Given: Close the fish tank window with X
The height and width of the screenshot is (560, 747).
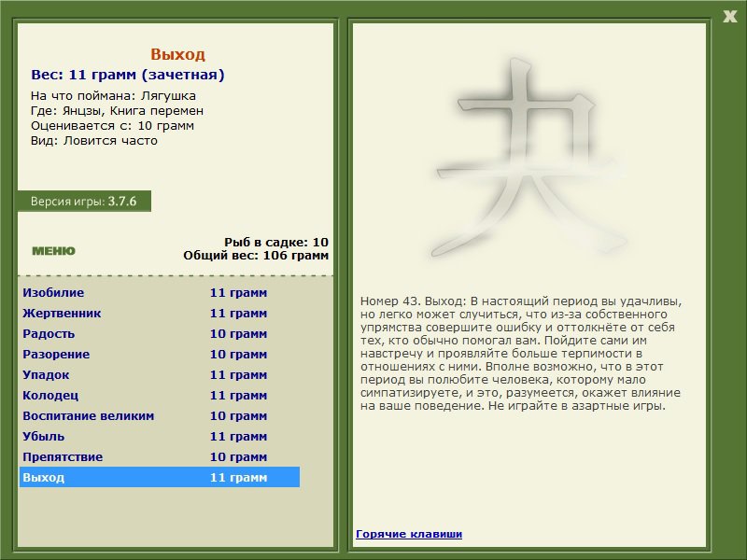Looking at the screenshot, I should pos(730,17).
